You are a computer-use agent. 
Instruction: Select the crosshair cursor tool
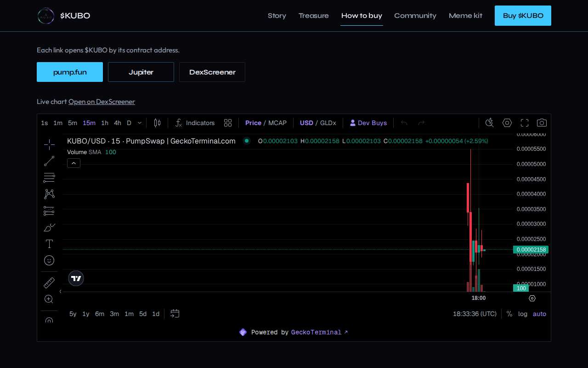pyautogui.click(x=49, y=144)
